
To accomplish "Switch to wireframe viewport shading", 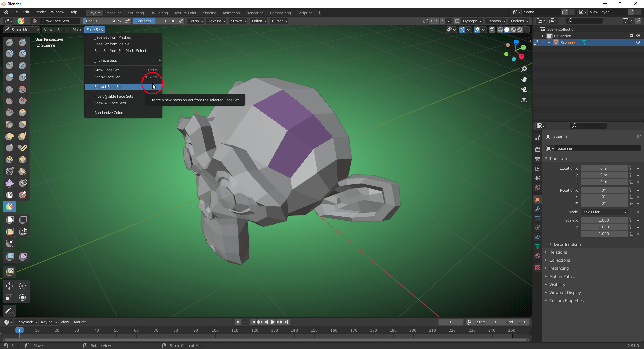I will point(500,30).
